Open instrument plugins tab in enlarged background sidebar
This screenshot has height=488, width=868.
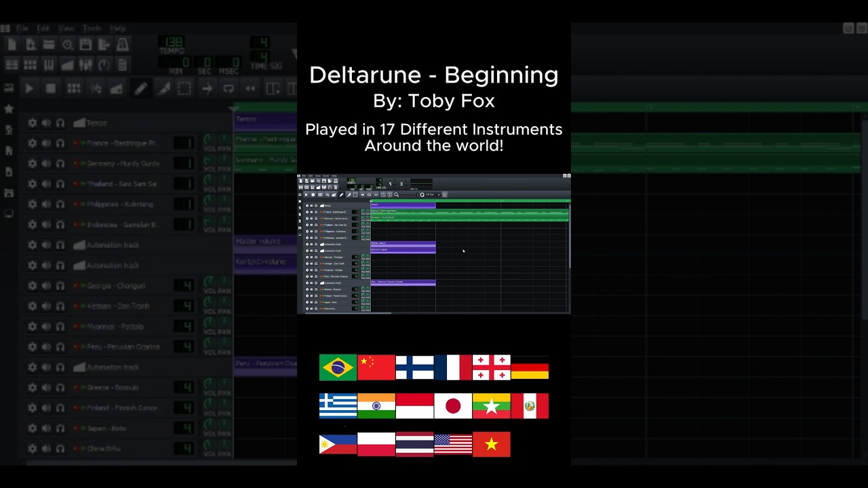(x=8, y=87)
